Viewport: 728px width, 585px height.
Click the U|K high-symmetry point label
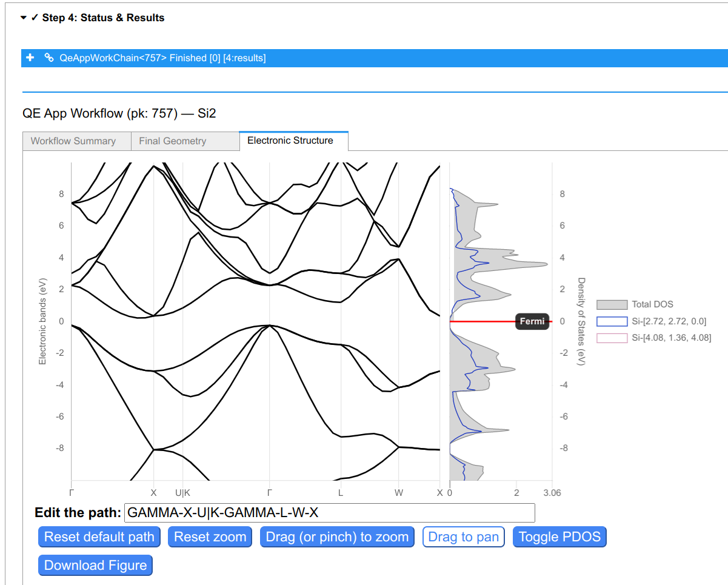[x=182, y=493]
